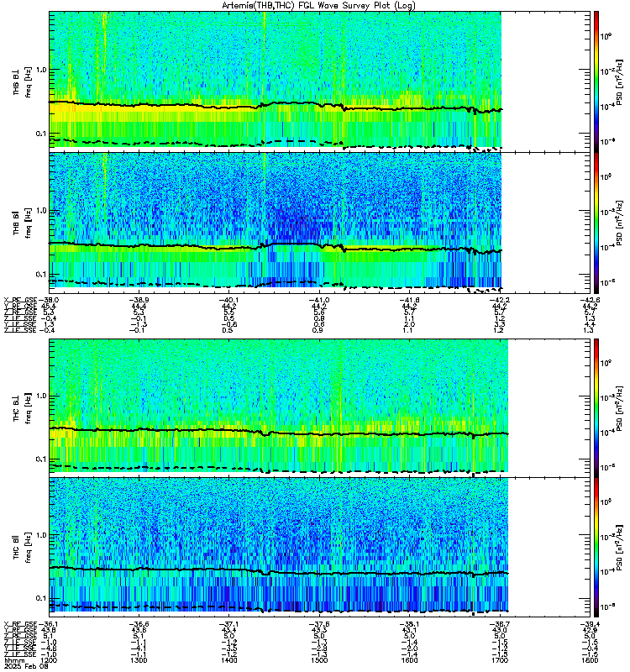This screenshot has width=630, height=672.
Task: Click the THB X_RE_GSE value '-42.2'
Action: coord(500,300)
